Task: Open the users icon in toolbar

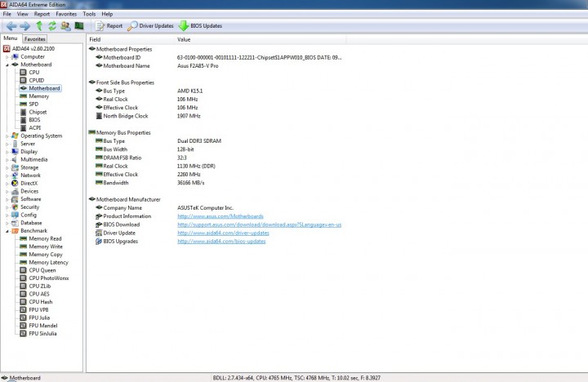Action: [x=65, y=26]
